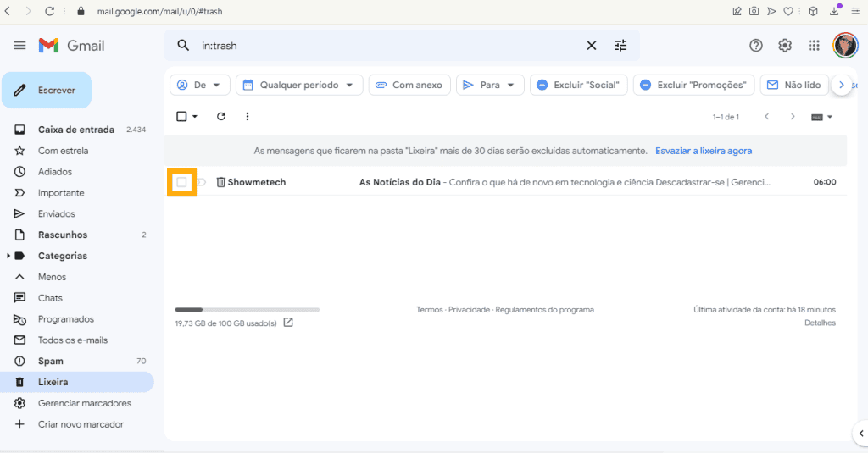
Task: Toggle the Não lido filter chip
Action: [794, 85]
